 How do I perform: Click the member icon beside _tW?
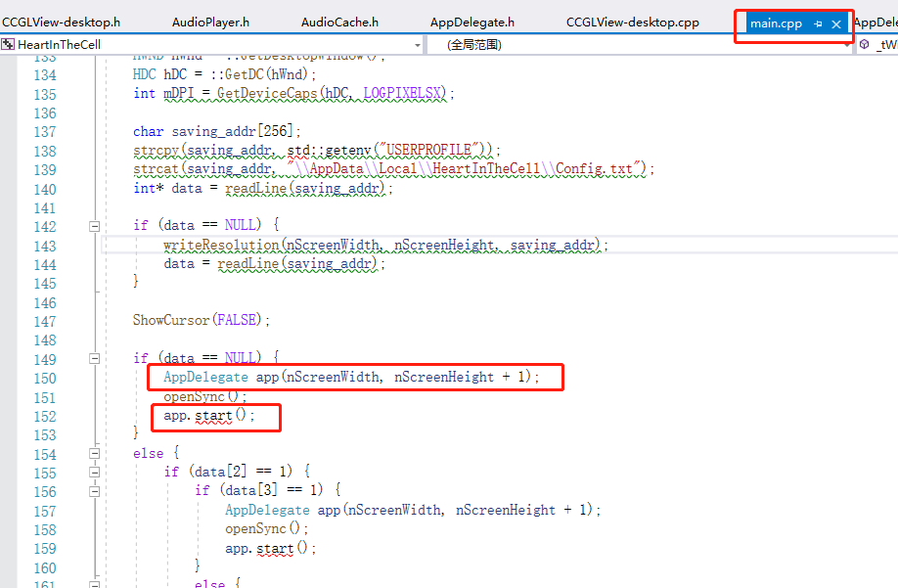(x=864, y=45)
